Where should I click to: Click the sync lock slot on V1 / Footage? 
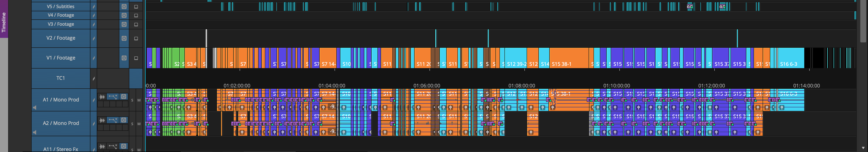coord(94,58)
